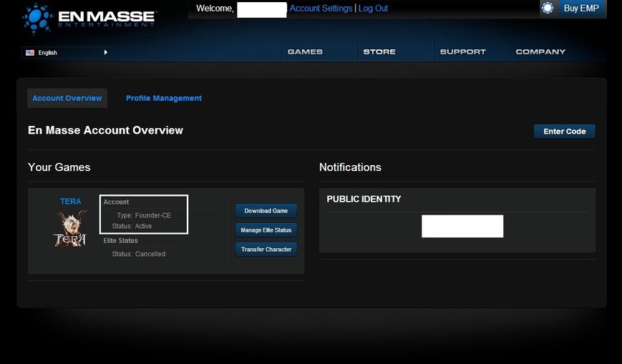The height and width of the screenshot is (364, 622).
Task: Click the Manage Elite Status button
Action: tap(266, 230)
